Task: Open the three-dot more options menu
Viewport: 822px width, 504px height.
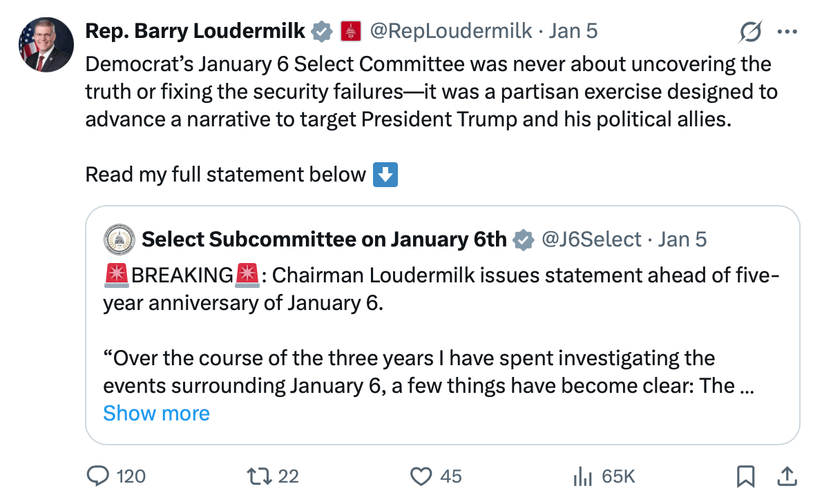Action: [x=787, y=32]
